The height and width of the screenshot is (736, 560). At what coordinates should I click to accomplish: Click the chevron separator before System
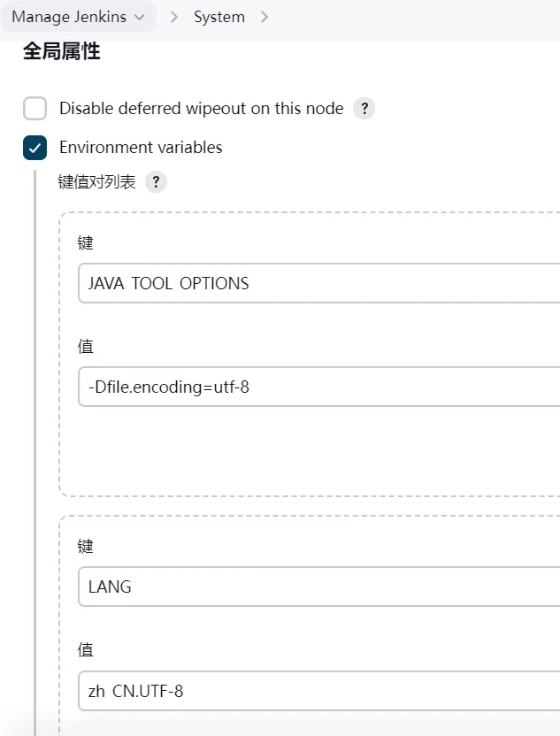tap(174, 18)
